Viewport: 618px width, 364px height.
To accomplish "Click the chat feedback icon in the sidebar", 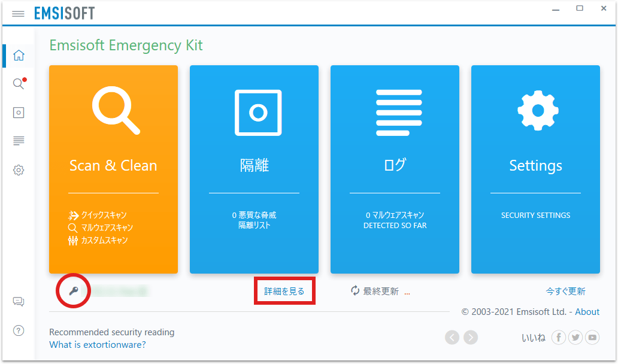I will point(19,302).
